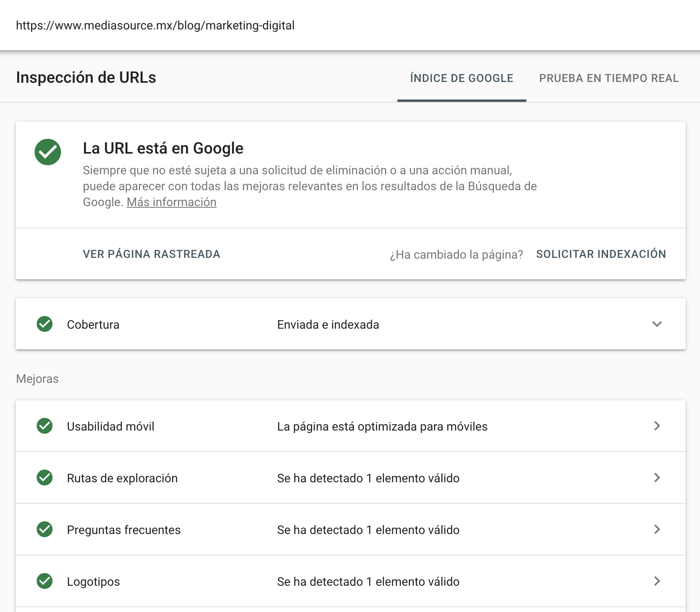Click the inspected URL field at the top
Image resolution: width=700 pixels, height=612 pixels.
tap(155, 25)
